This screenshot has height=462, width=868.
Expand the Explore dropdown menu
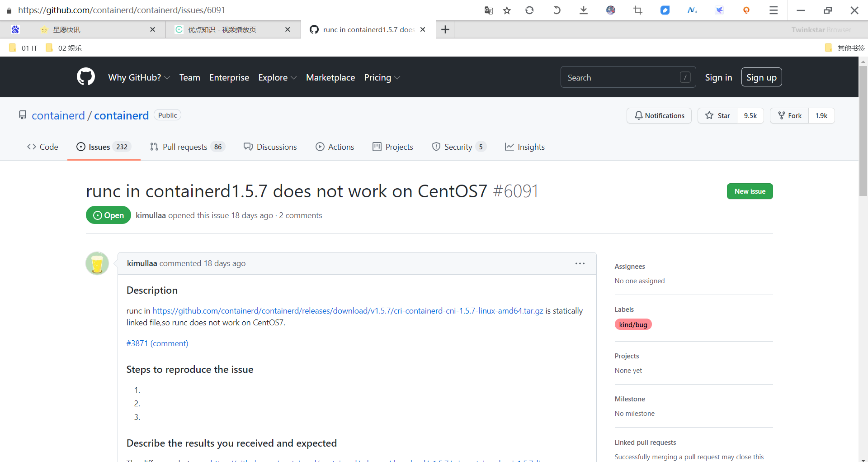coord(278,77)
